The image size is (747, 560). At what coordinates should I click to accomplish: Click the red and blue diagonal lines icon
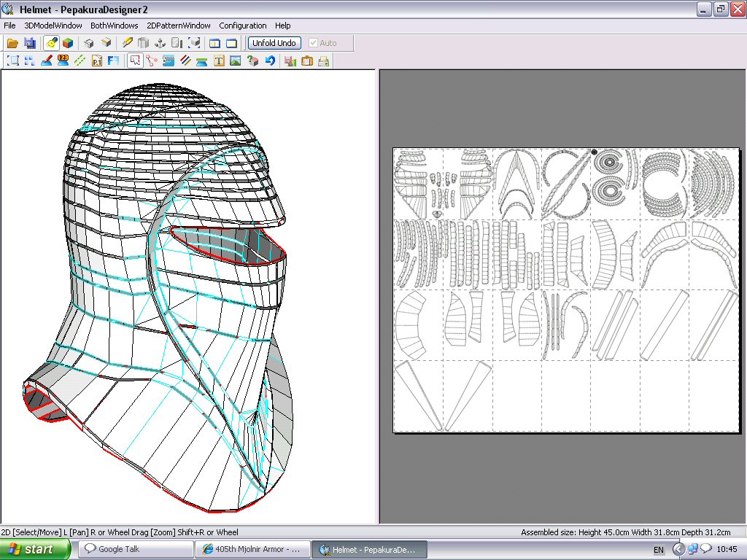185,61
